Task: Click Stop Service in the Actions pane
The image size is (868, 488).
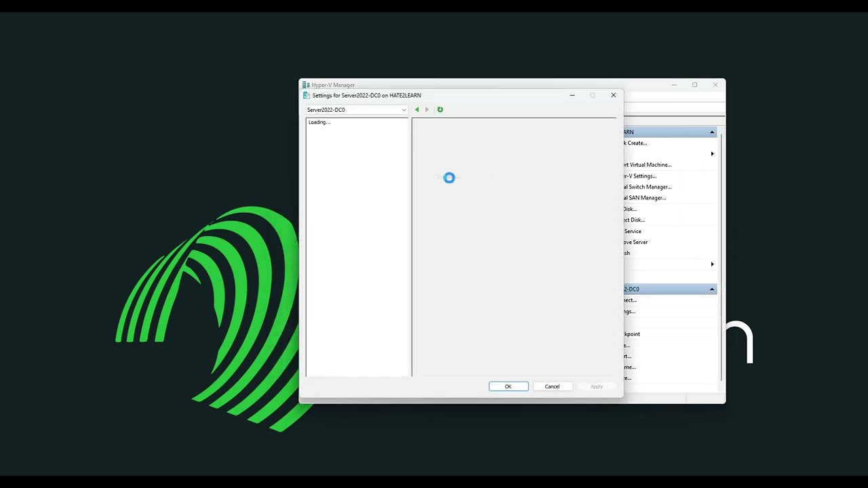Action: (x=633, y=231)
